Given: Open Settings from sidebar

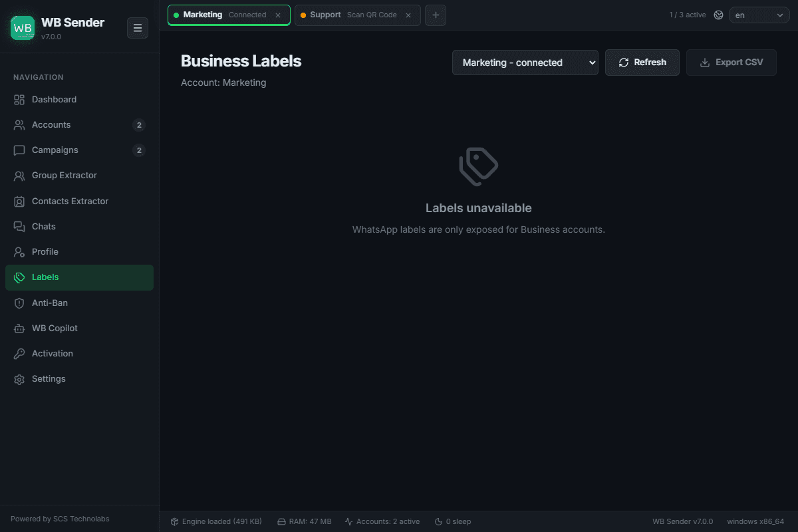Looking at the screenshot, I should 79,379.
